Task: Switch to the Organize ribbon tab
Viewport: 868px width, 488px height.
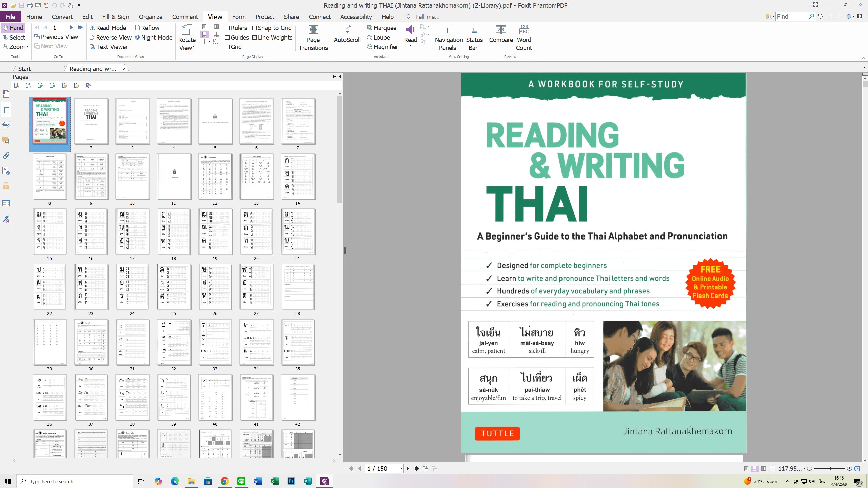Action: tap(151, 17)
